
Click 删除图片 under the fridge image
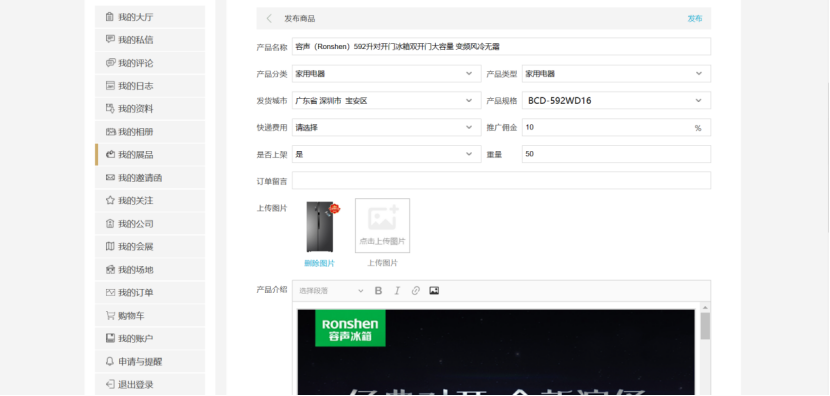point(319,263)
